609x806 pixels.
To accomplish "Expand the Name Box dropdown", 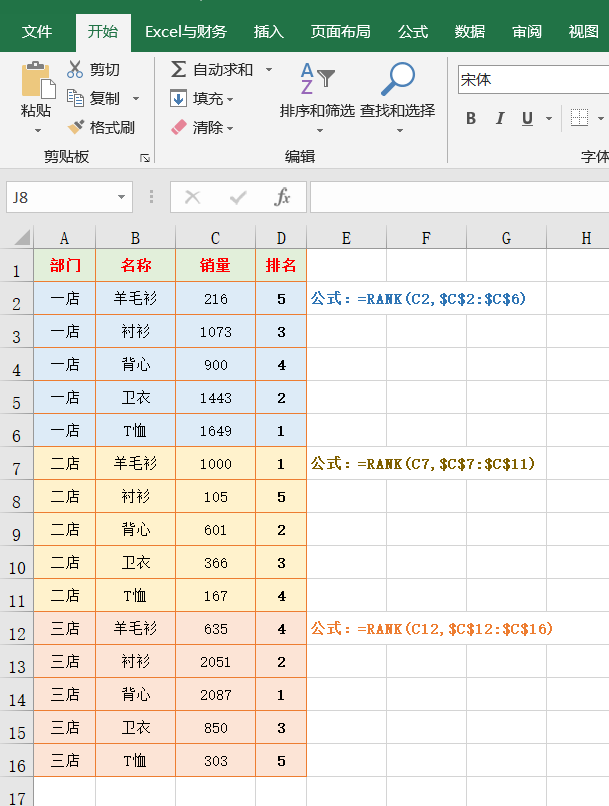I will click(121, 197).
